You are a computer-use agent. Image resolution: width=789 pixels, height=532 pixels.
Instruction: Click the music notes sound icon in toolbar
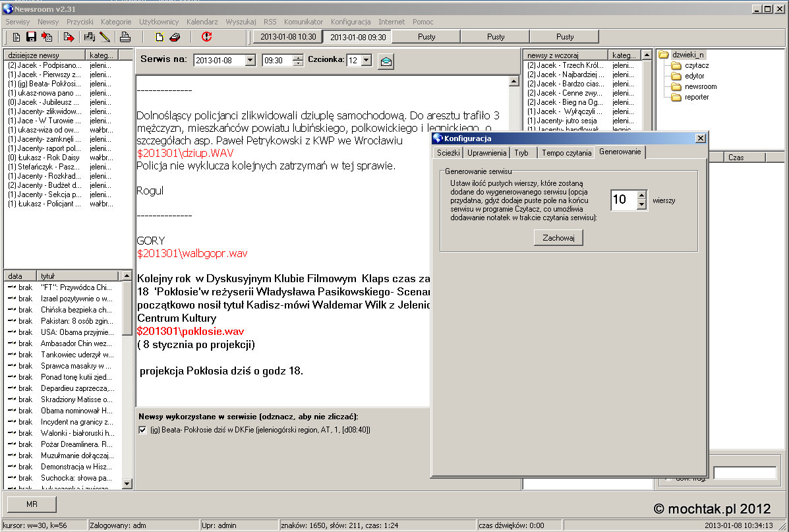90,37
